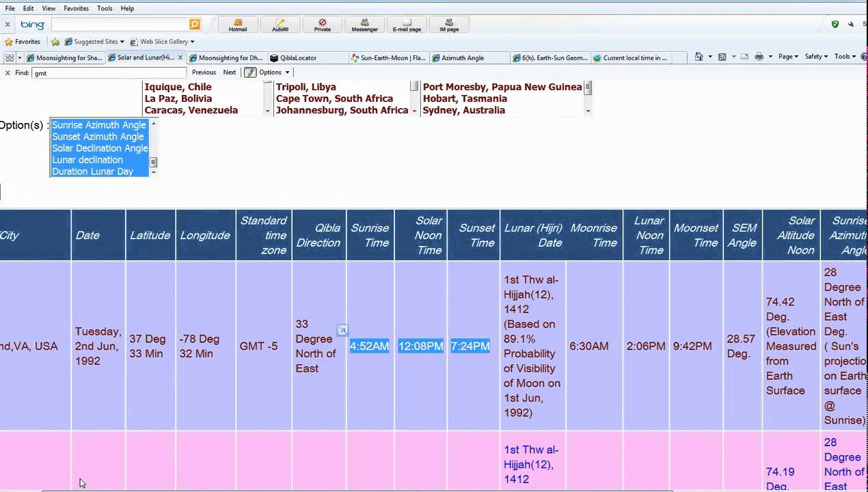Toggle the Private browsing button
Image resolution: width=868 pixels, height=492 pixels.
click(323, 25)
